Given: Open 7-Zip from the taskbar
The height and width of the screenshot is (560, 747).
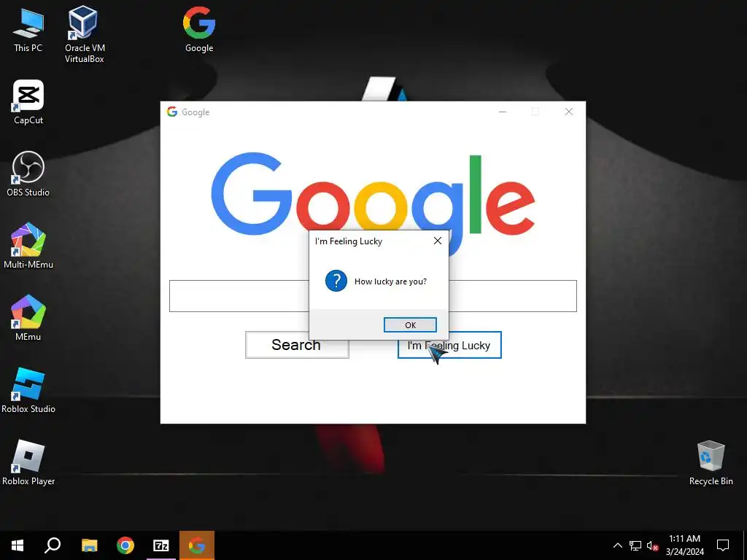Looking at the screenshot, I should (161, 545).
